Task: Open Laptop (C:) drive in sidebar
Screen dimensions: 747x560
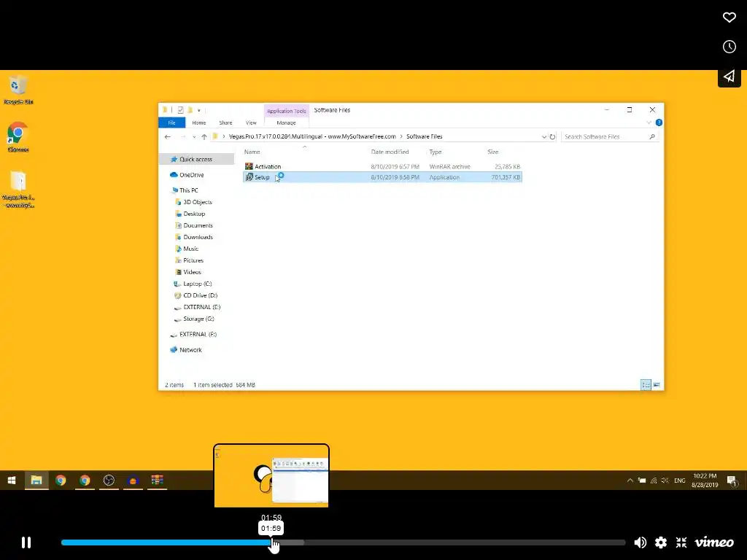Action: coord(197,284)
